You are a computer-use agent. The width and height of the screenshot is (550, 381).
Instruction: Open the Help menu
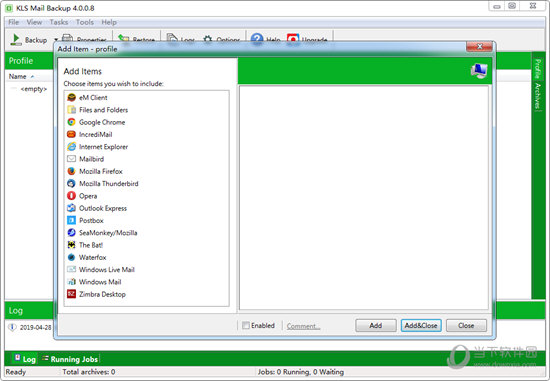(109, 22)
